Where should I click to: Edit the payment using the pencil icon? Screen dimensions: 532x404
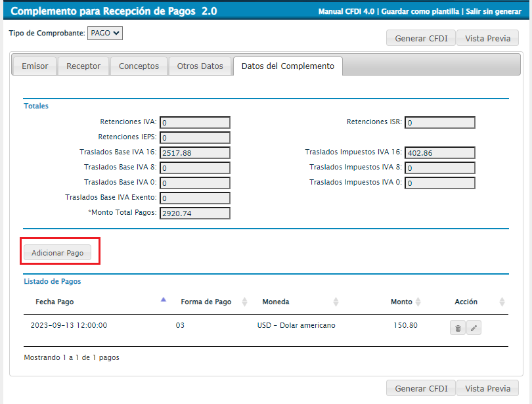[x=474, y=328]
